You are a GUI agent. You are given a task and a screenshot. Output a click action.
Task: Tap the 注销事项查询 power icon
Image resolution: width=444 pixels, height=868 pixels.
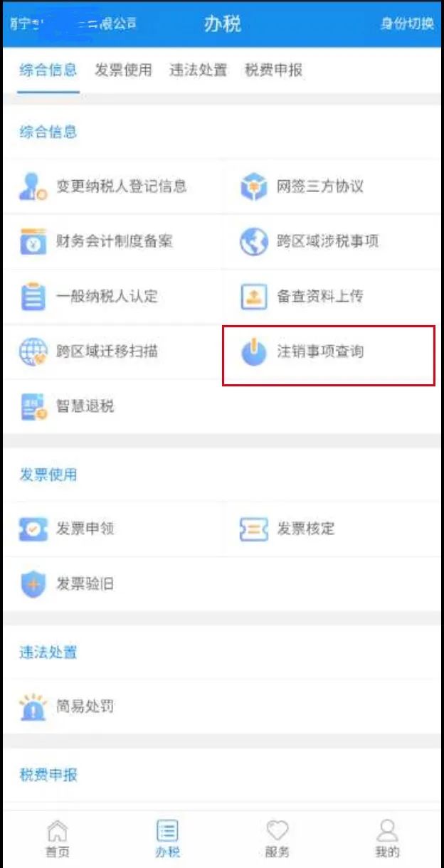[253, 351]
